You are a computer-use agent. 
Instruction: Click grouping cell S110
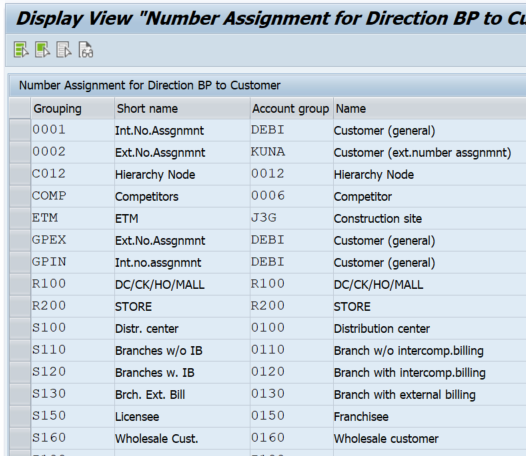[x=72, y=350]
